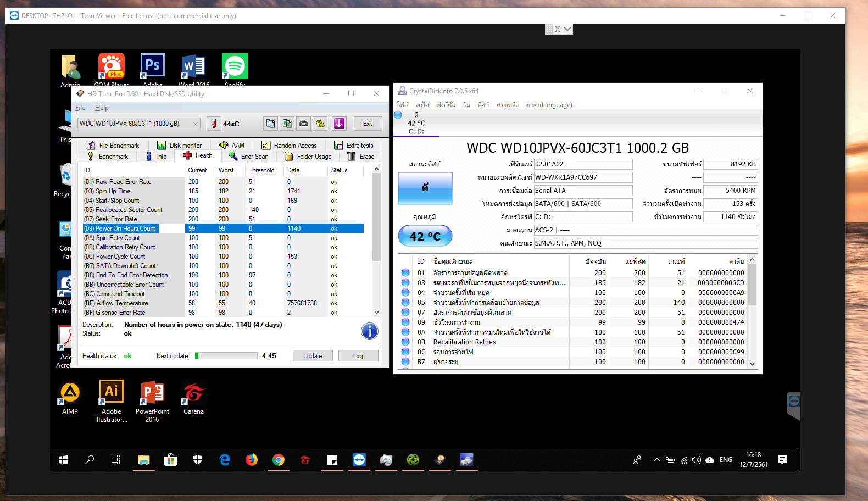This screenshot has width=868, height=501.
Task: Click the blue 'good' health status button in CrystalDiskInfo
Action: (x=425, y=188)
